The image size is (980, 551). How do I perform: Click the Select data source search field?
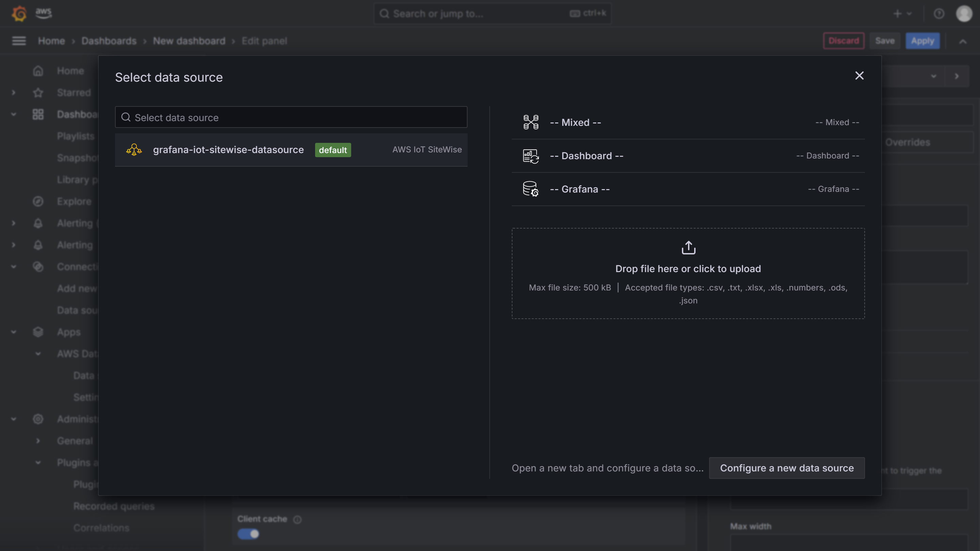coord(291,117)
